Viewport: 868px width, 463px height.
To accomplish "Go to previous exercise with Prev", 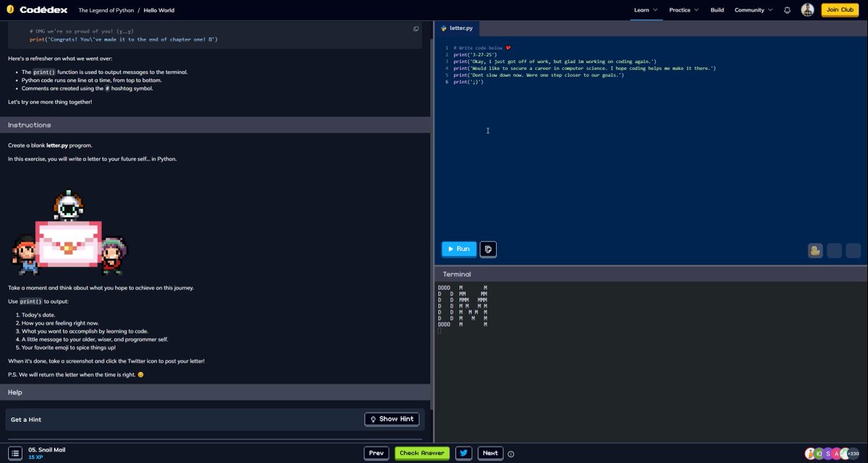I will coord(376,453).
